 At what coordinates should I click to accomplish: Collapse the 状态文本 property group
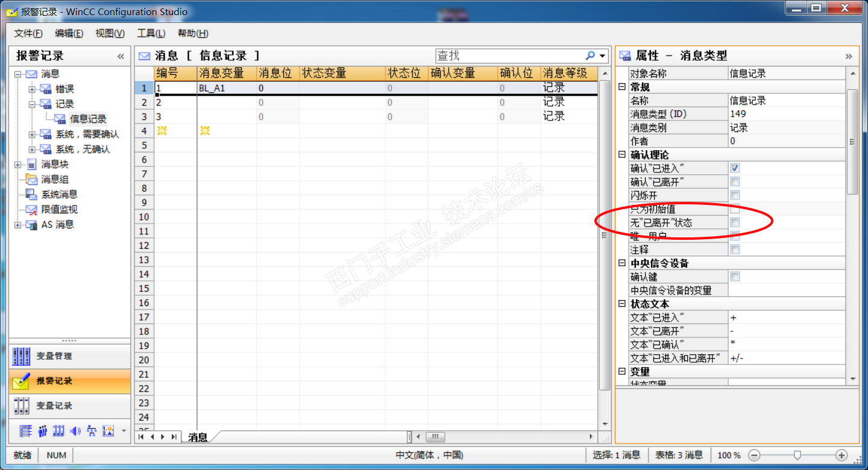pos(622,304)
